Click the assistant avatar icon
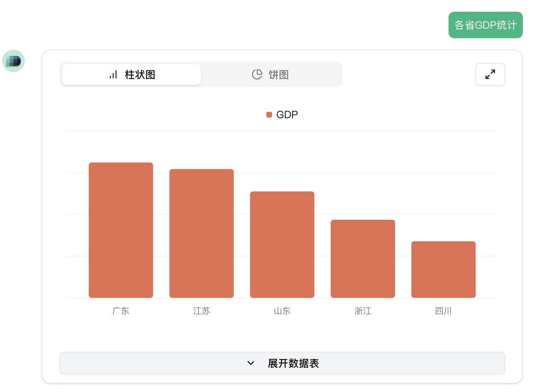The height and width of the screenshot is (392, 549). (13, 61)
